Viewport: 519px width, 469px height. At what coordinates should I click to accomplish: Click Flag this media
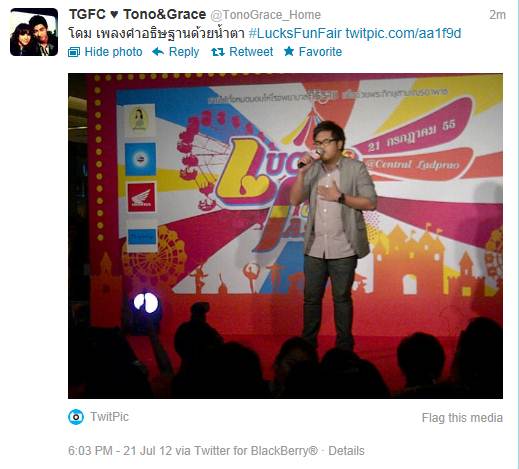[462, 418]
